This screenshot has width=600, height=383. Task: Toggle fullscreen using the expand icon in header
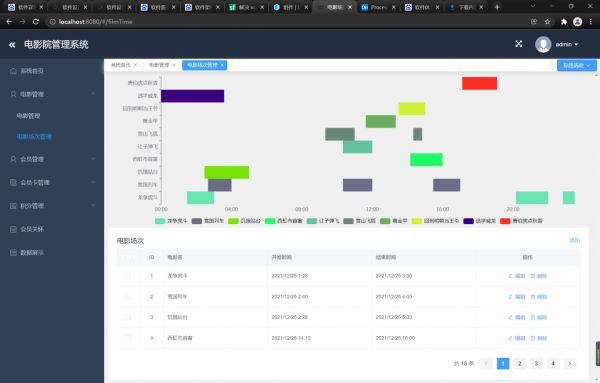(518, 44)
